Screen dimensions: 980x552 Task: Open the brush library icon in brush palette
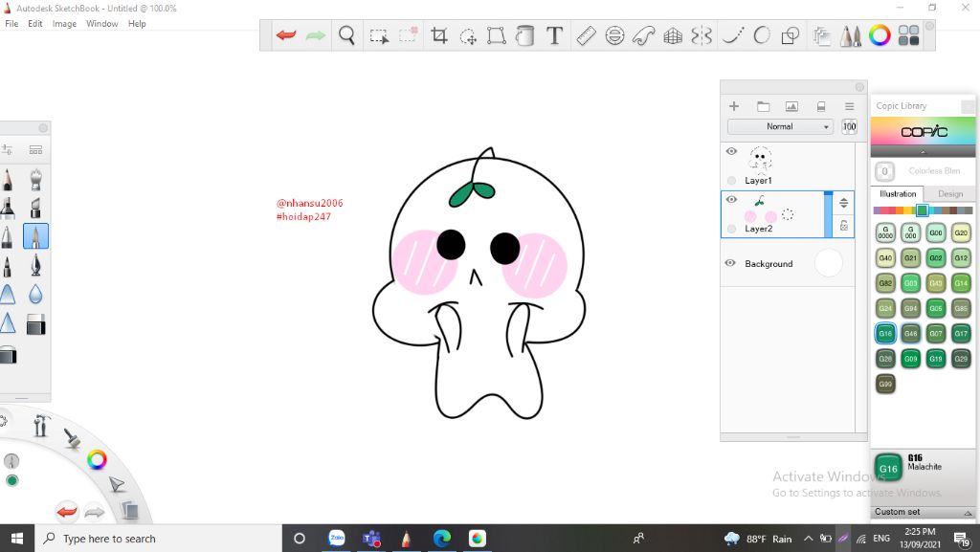(35, 150)
